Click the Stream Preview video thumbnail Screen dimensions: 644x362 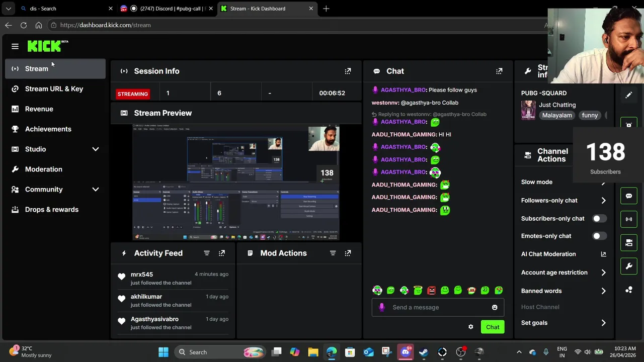236,182
